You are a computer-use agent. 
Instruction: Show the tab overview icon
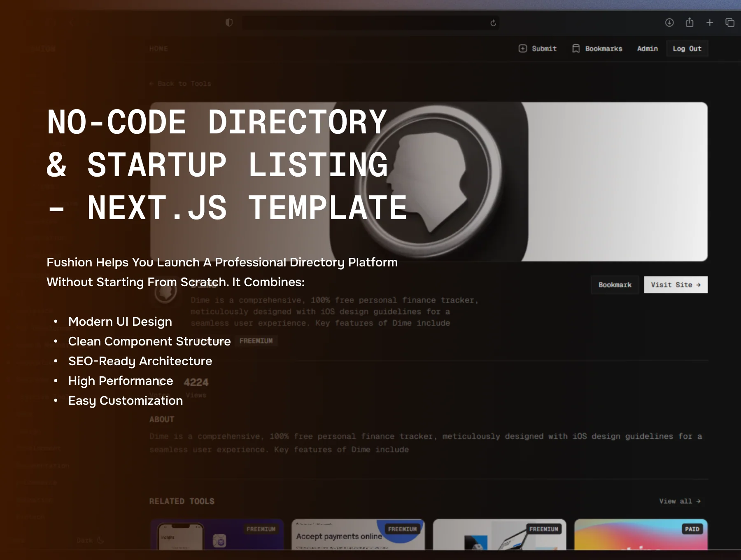click(x=730, y=23)
